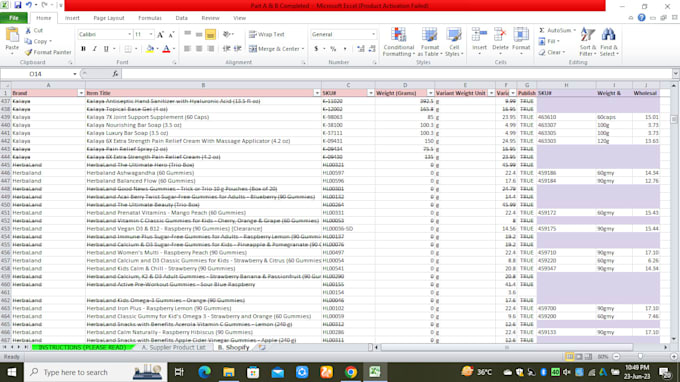680x382 pixels.
Task: Open the font size dropdown
Action: pos(151,34)
